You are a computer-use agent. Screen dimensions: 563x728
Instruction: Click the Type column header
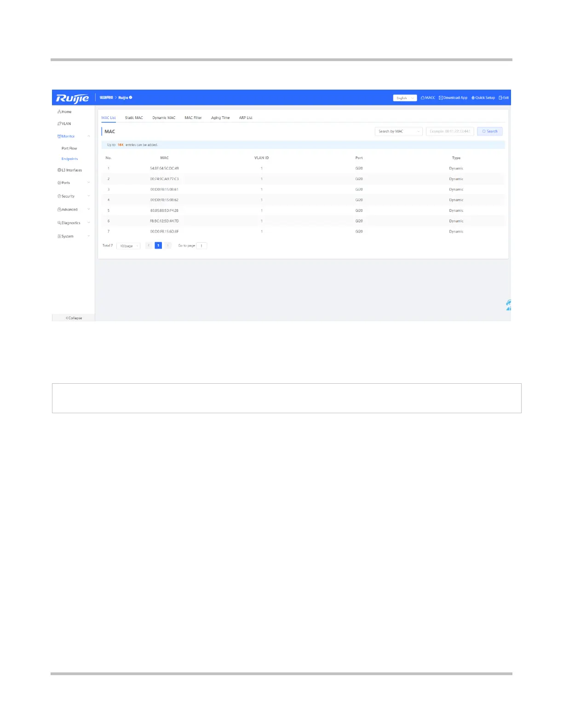pyautogui.click(x=456, y=158)
